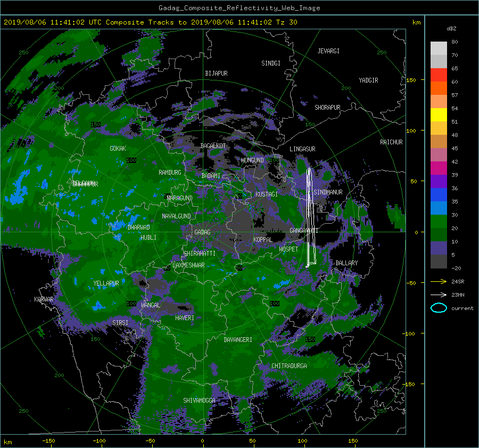Click the RAMDURG city label
The width and height of the screenshot is (479, 448).
click(170, 173)
